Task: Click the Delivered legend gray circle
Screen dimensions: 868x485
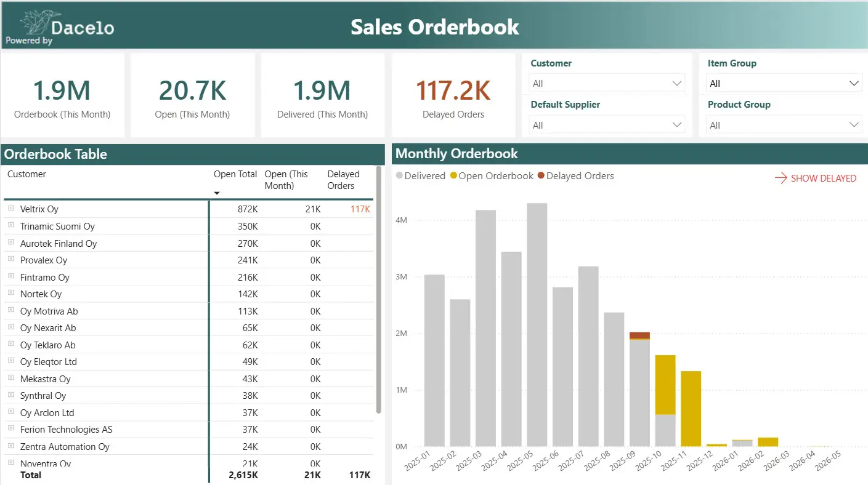Action: click(400, 176)
